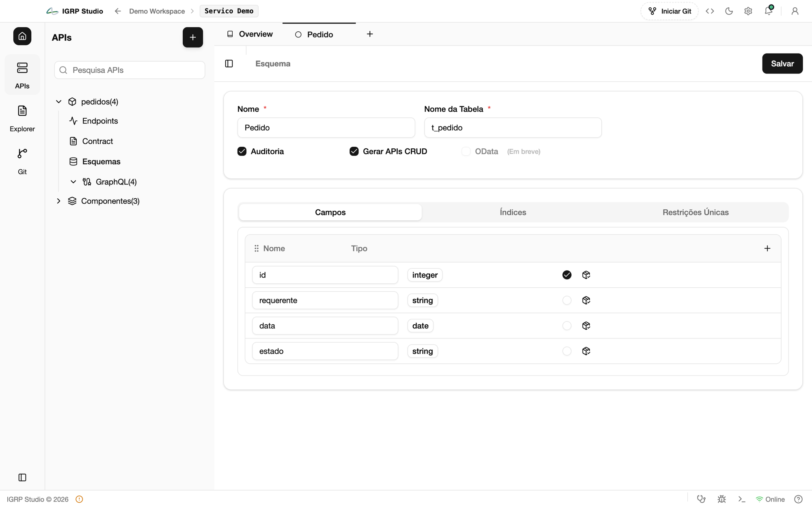Expand the Componentes(3) tree node
The image size is (812, 508).
tap(58, 201)
